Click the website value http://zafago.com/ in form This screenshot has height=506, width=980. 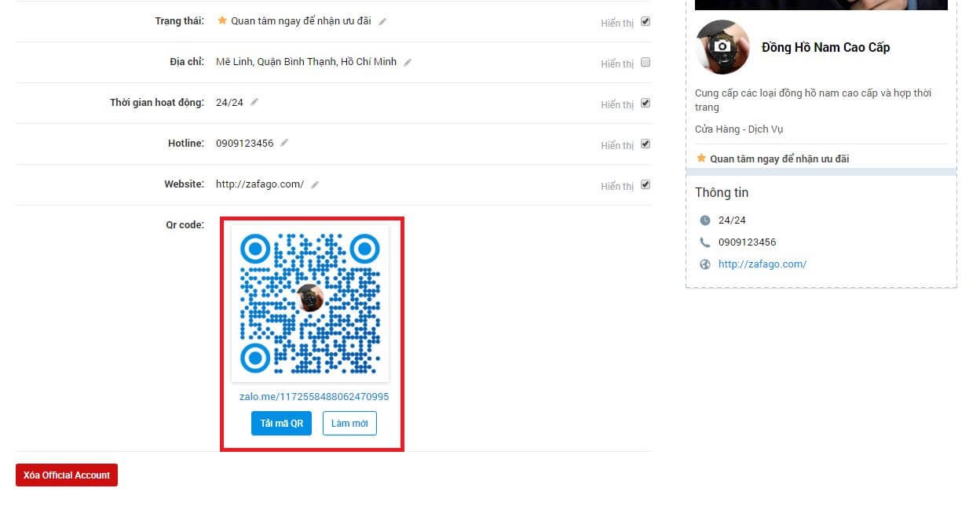(x=260, y=184)
